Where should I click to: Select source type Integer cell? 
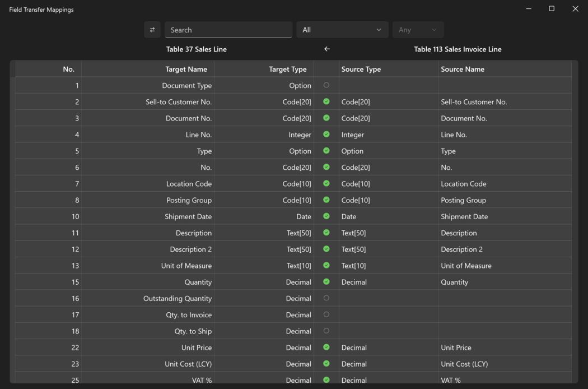pyautogui.click(x=389, y=135)
